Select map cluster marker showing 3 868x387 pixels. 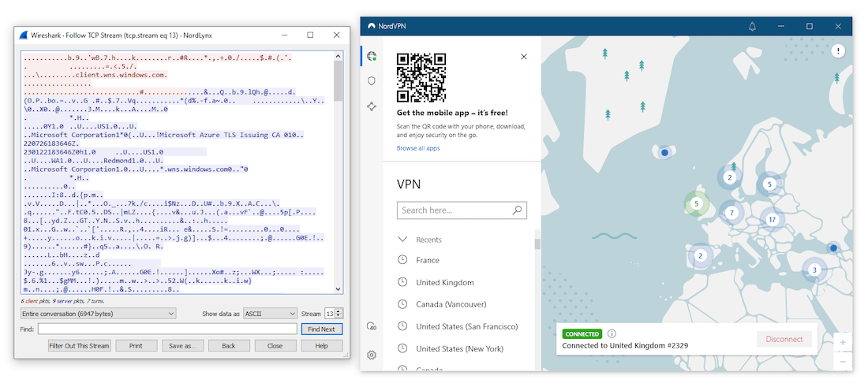[814, 270]
